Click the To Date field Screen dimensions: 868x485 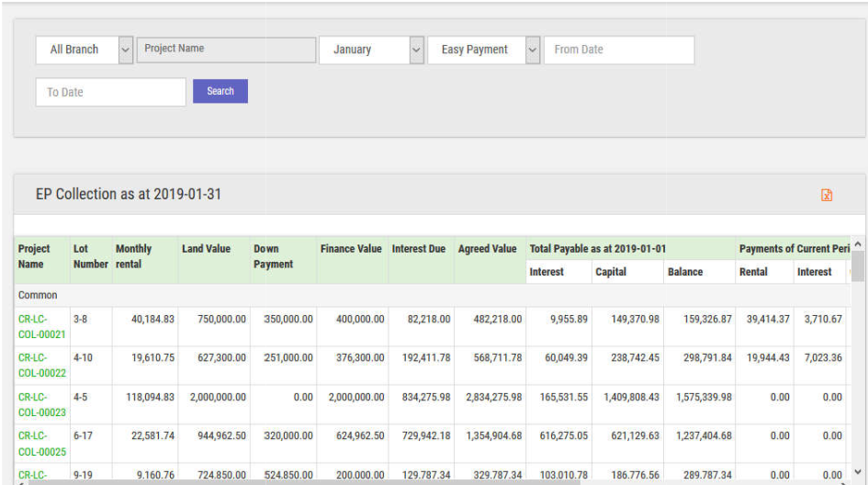[110, 92]
